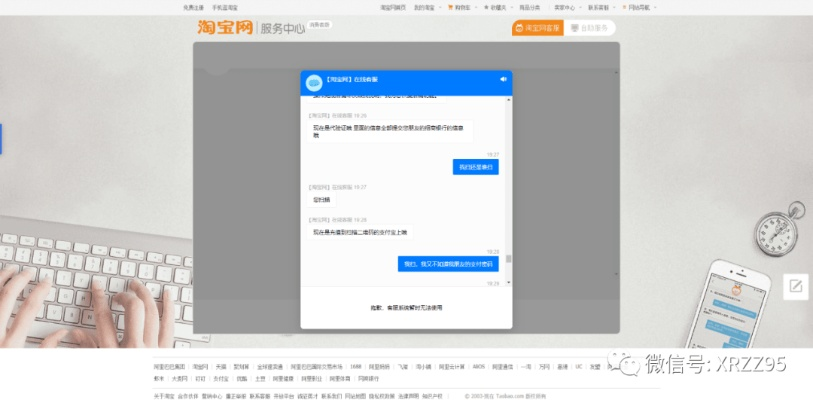This screenshot has height=400, width=813.
Task: Open 天猫 footer link
Action: point(221,366)
